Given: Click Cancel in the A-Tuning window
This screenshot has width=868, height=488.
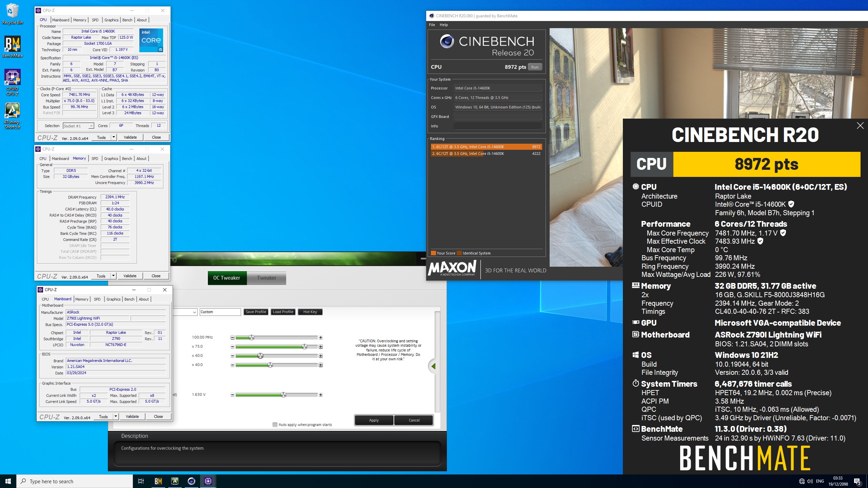Looking at the screenshot, I should [414, 420].
